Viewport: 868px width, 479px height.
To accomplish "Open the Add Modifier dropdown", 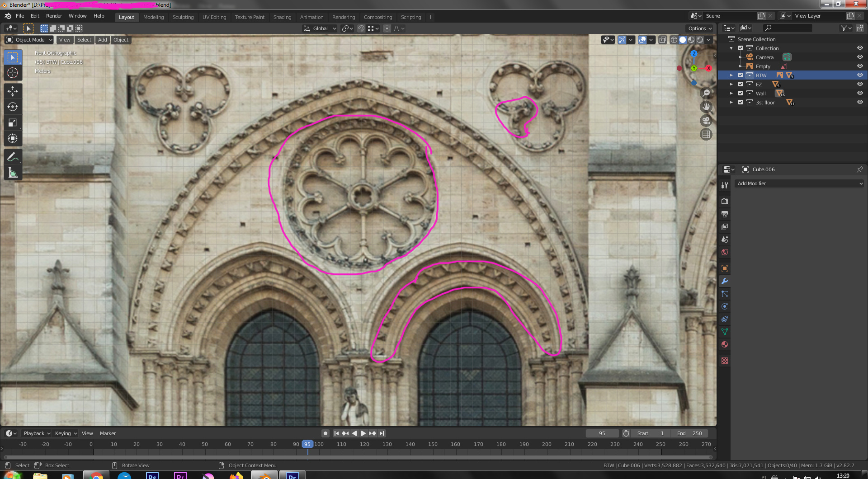I will coord(799,183).
